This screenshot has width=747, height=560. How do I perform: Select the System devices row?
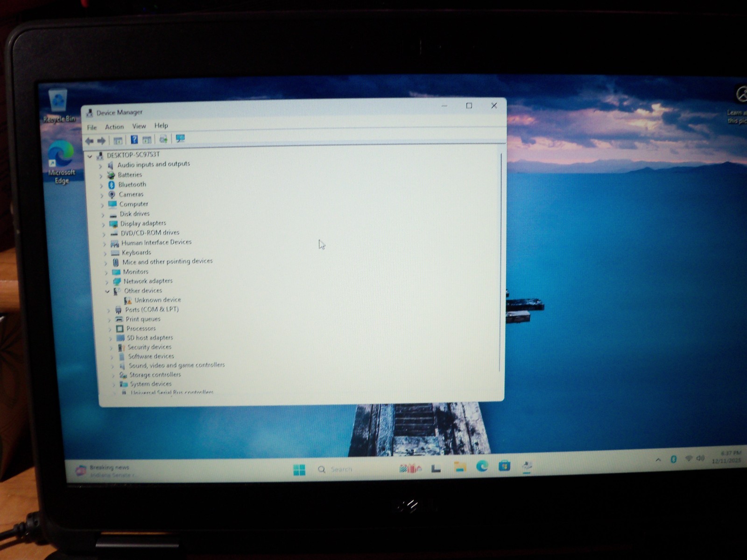[x=150, y=384]
